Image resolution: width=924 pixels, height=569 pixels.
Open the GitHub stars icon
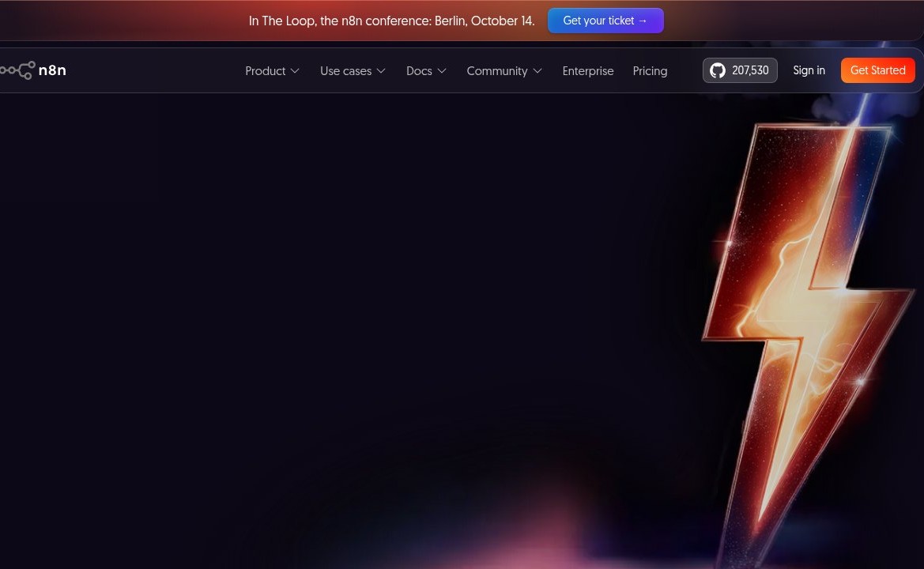tap(717, 70)
